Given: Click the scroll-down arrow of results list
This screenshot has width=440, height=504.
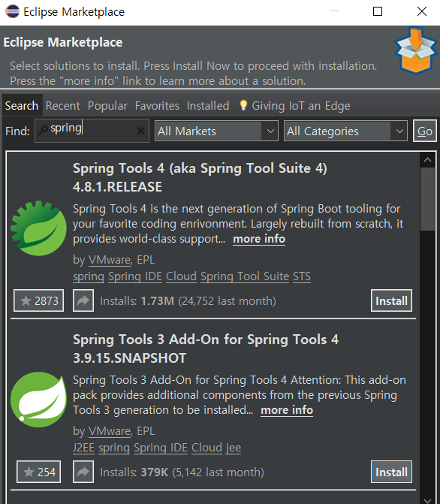Looking at the screenshot, I should click(427, 500).
